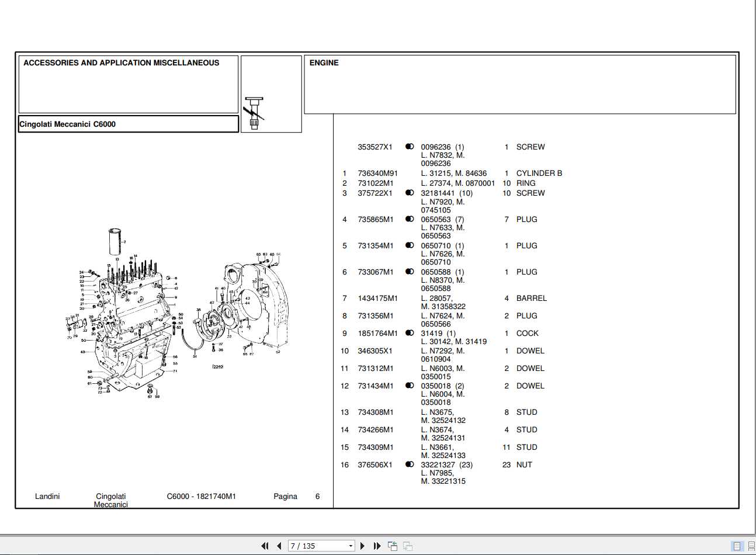Select the facing pages view icon
The image size is (756, 555).
click(x=751, y=546)
